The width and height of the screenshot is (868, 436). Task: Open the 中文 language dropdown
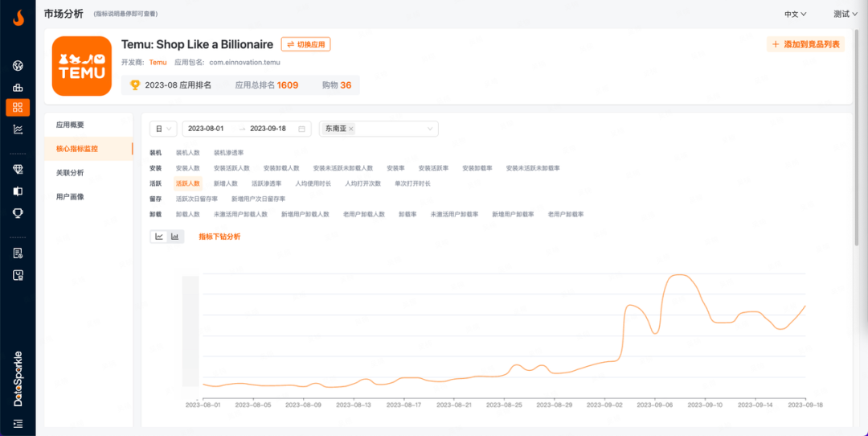[795, 14]
